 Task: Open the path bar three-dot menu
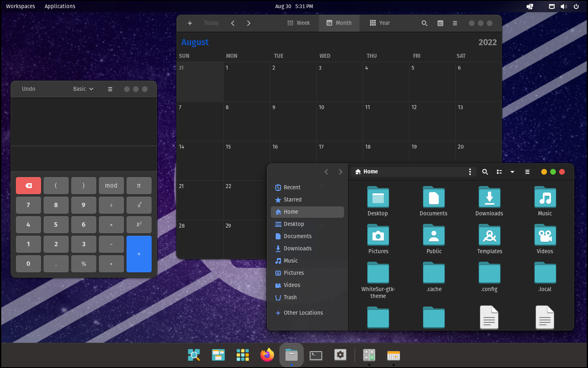(470, 172)
